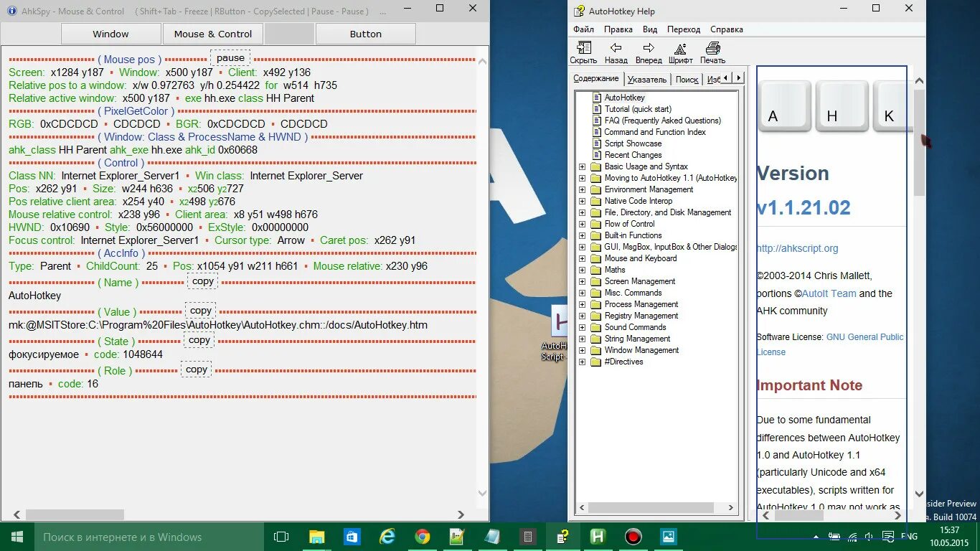The width and height of the screenshot is (980, 551).
Task: Click the help page vertical scrollbar thumb
Action: click(x=919, y=143)
